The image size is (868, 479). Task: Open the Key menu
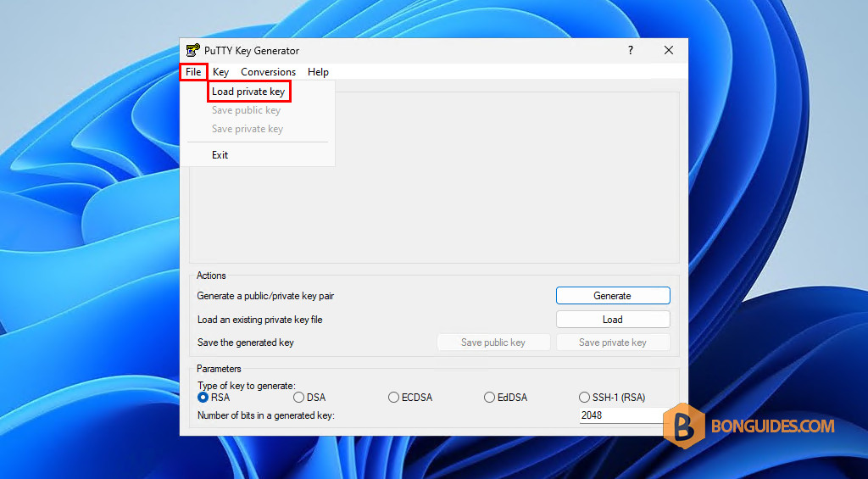[220, 72]
